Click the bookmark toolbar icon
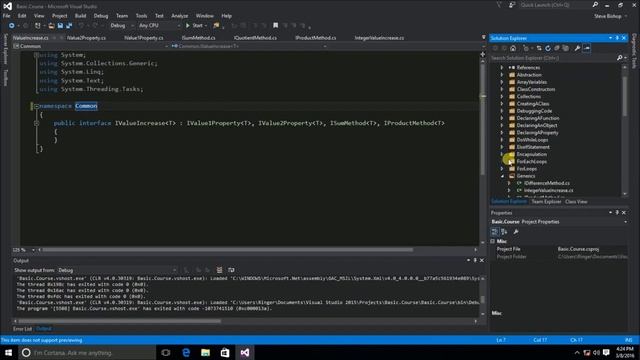Viewport: 640px width, 360px height. coord(276,26)
